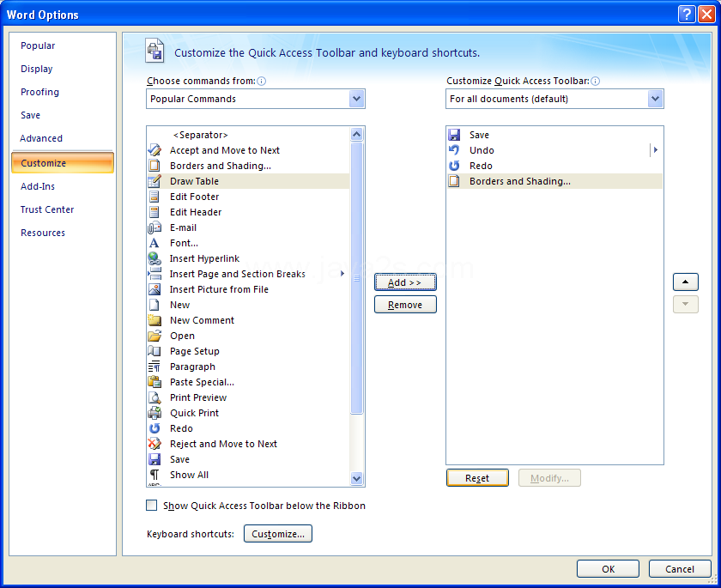The height and width of the screenshot is (588, 721).
Task: Click commands list scrollbar down arrow
Action: coord(356,478)
